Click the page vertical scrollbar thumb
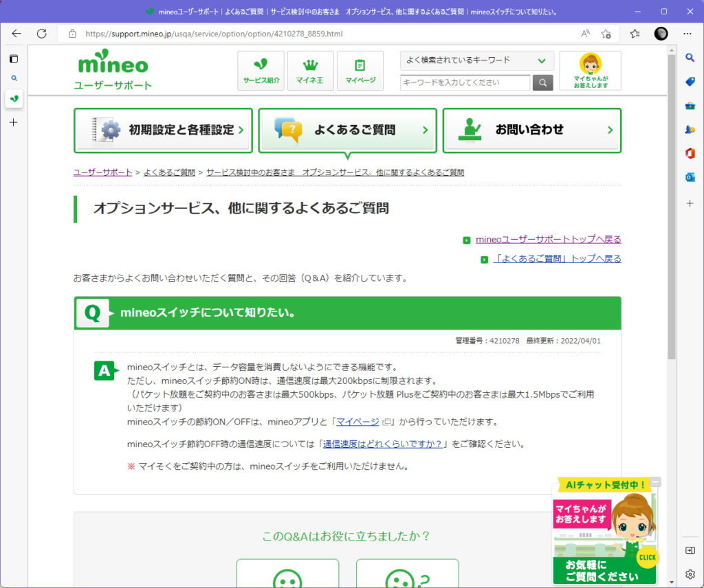Screen dimensions: 704x588 click(672, 206)
